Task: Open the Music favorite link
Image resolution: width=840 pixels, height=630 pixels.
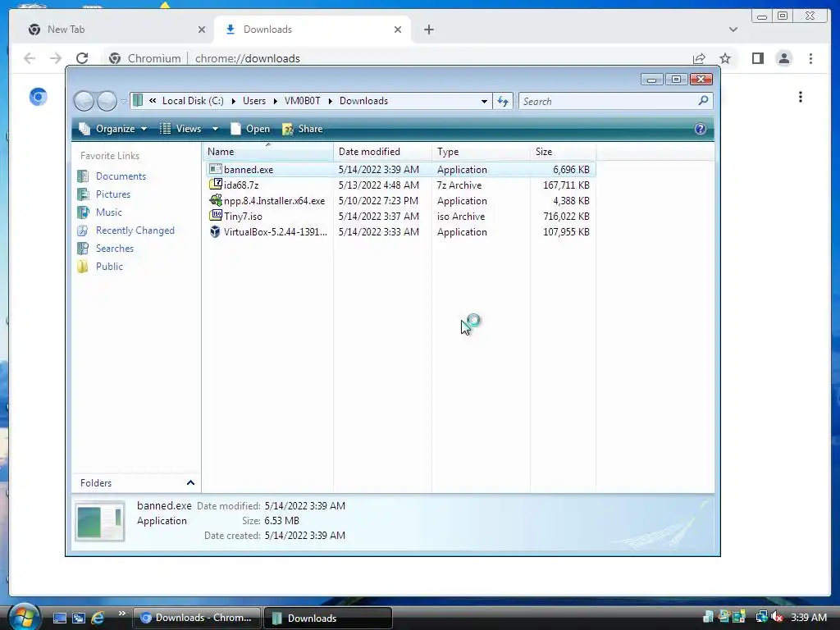Action: pos(109,212)
